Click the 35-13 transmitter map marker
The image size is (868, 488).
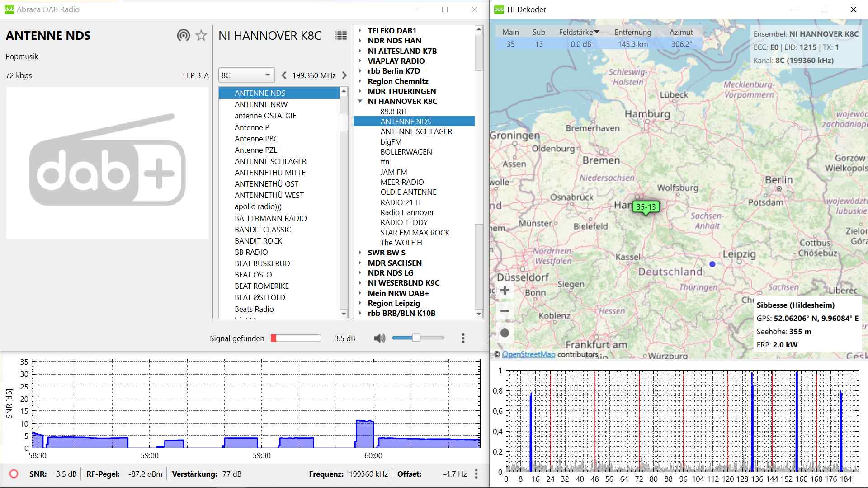646,207
